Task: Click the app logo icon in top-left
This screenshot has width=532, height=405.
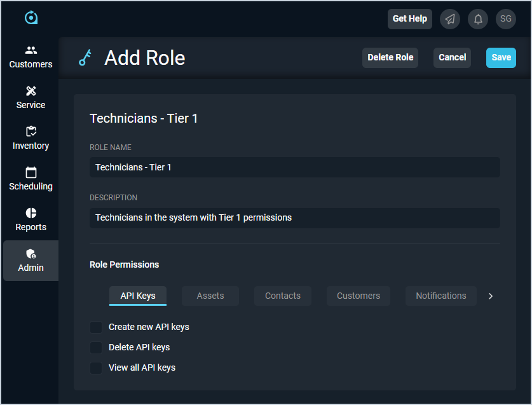Action: pos(31,18)
